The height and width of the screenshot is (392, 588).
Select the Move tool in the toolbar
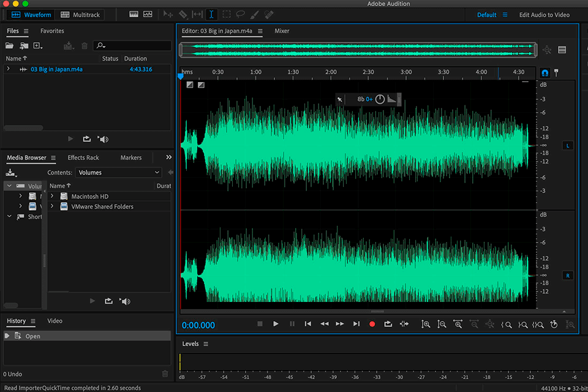(x=168, y=15)
